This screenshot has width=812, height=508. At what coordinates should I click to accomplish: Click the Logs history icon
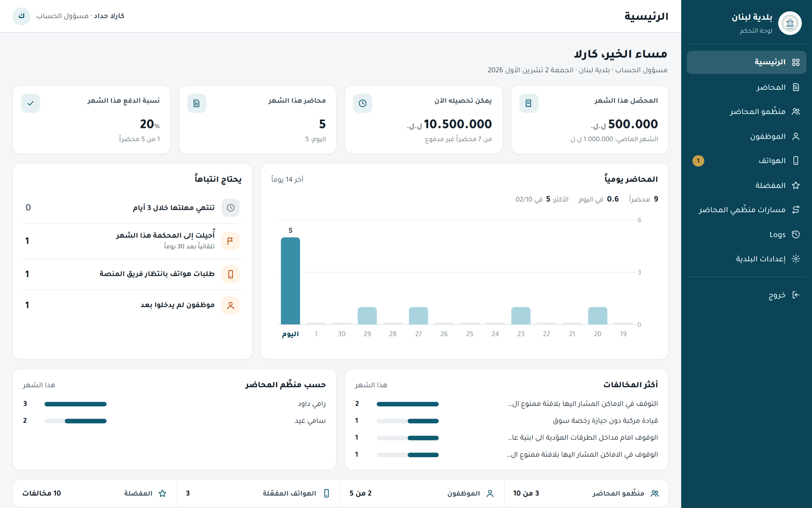[796, 234]
